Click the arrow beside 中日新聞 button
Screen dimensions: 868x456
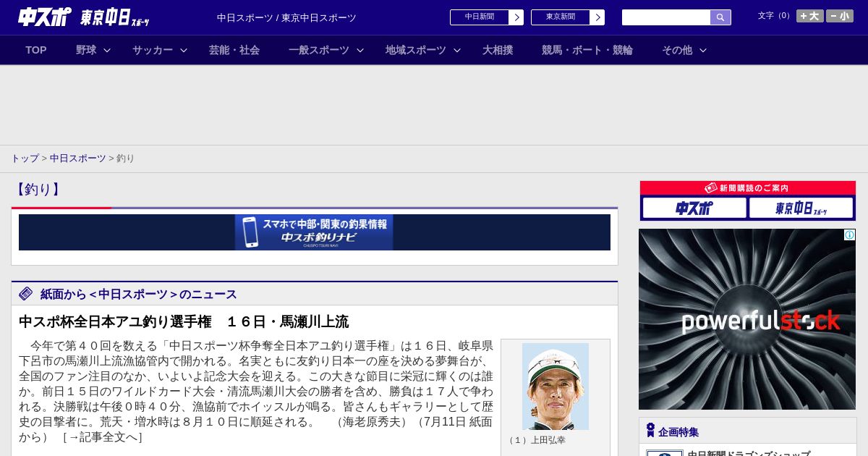tap(516, 17)
